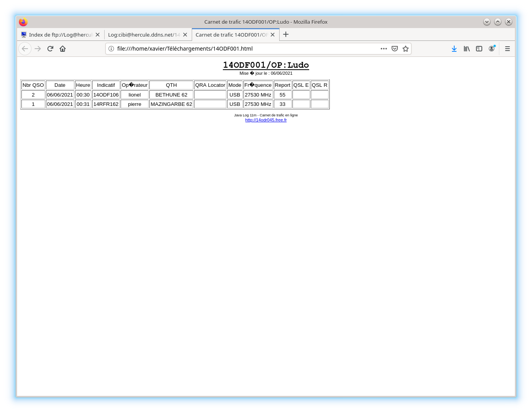Open the Firefox home page
Image resolution: width=532 pixels, height=413 pixels.
(63, 49)
